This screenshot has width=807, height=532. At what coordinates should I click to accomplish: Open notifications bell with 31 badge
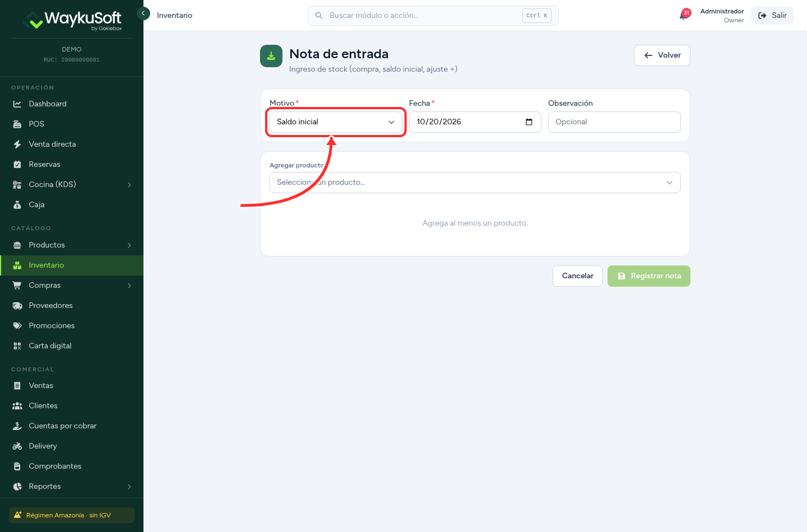pyautogui.click(x=684, y=15)
